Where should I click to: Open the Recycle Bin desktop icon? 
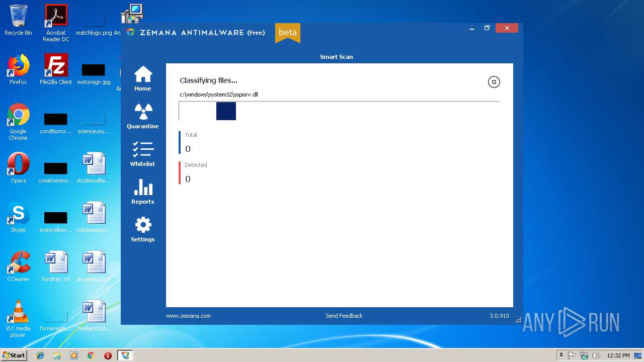click(x=18, y=20)
